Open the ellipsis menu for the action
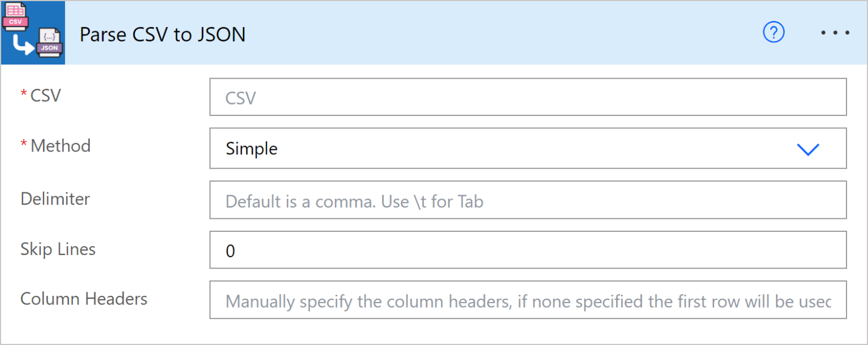The image size is (868, 345). point(835,32)
